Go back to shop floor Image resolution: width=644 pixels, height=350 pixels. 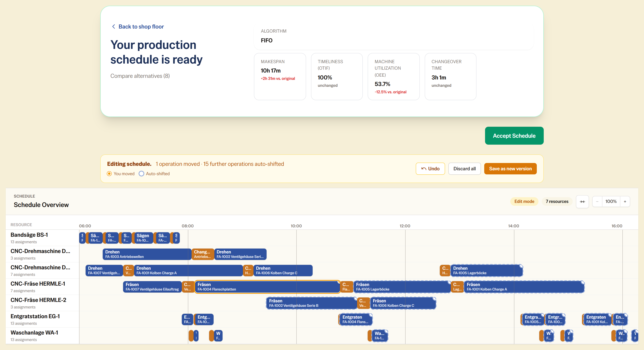click(x=138, y=26)
